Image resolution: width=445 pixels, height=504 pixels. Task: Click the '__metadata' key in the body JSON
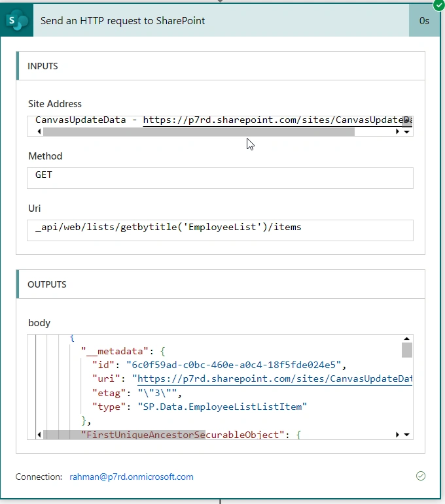click(x=115, y=351)
